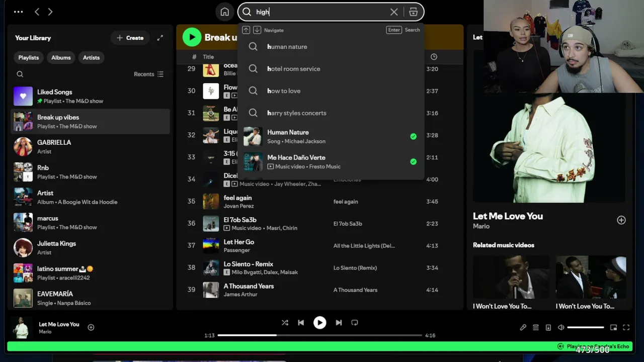The image size is (644, 362).
Task: Click inside the search input field
Action: tap(322, 12)
